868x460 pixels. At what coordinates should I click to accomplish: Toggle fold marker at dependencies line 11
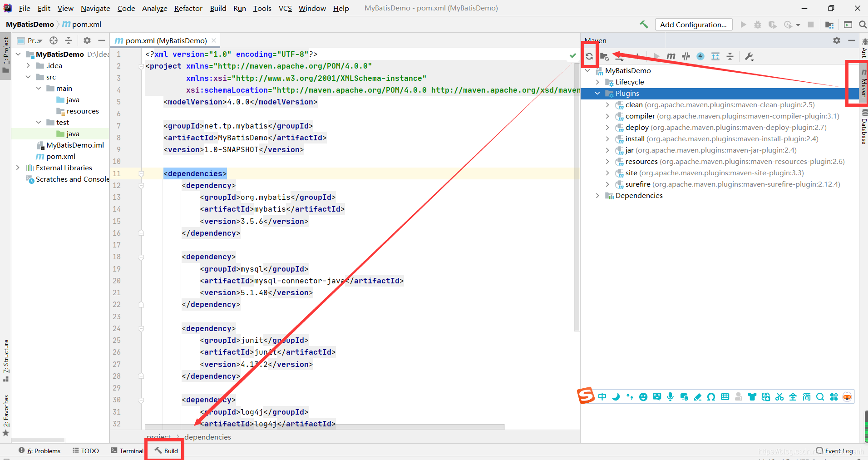tap(141, 173)
